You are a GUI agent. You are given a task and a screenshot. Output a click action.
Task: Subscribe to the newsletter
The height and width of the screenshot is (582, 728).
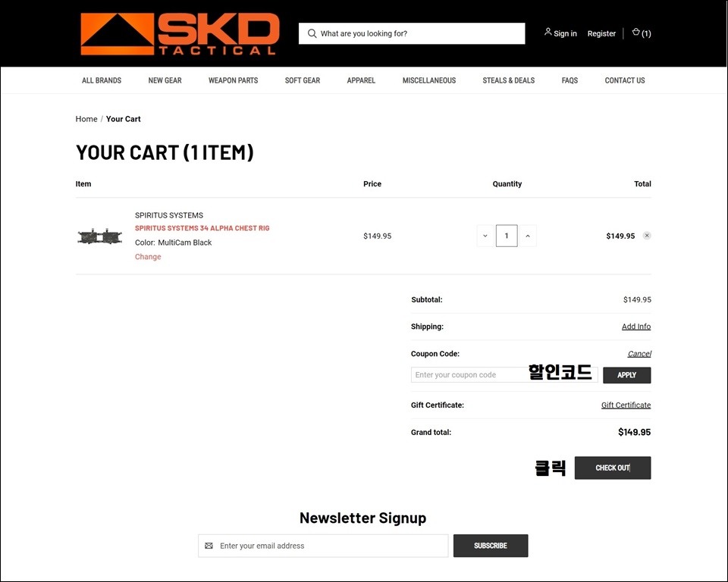491,546
